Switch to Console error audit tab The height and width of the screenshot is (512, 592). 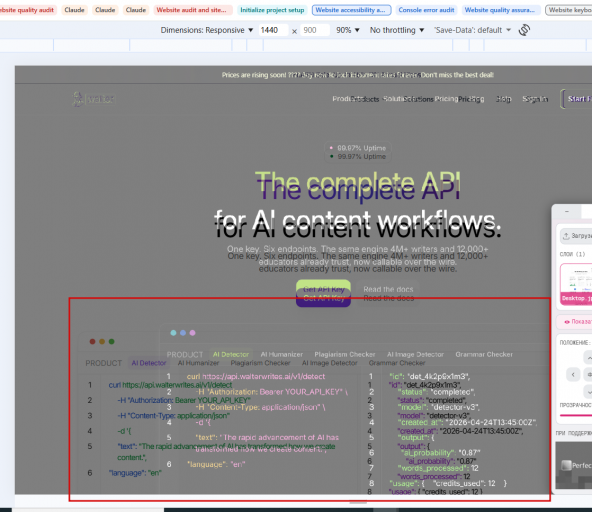point(426,10)
